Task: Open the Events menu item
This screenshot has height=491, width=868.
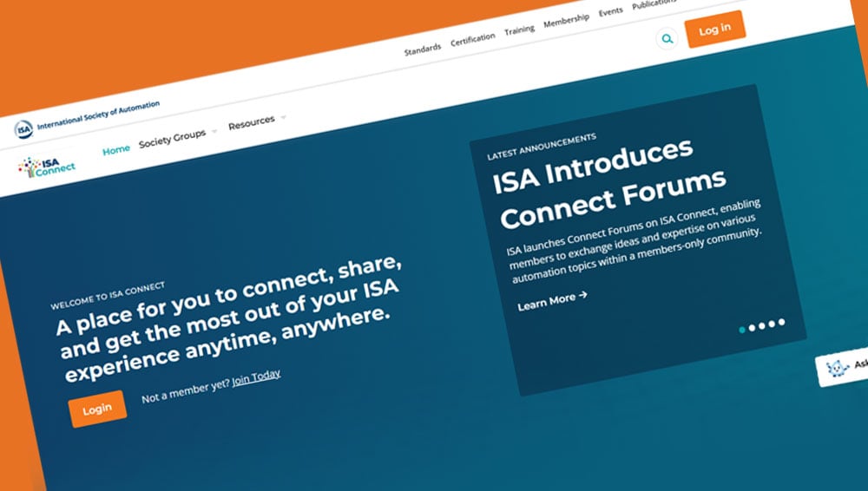Action: pyautogui.click(x=610, y=11)
